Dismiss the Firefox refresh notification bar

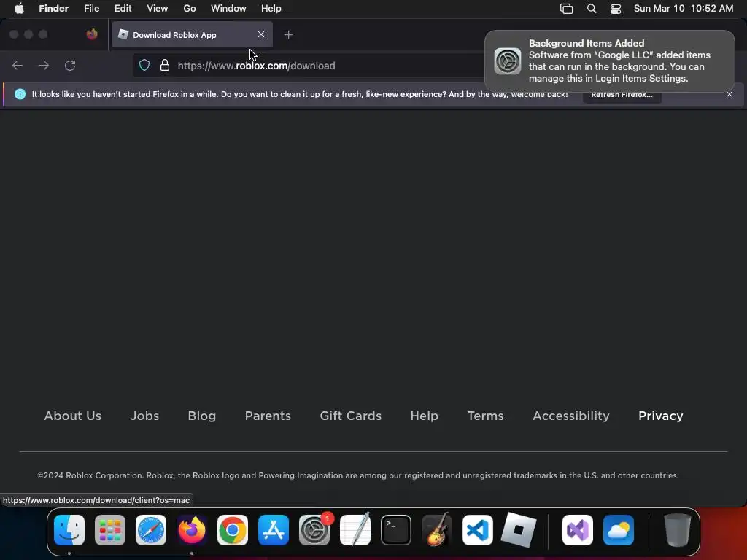coord(729,94)
